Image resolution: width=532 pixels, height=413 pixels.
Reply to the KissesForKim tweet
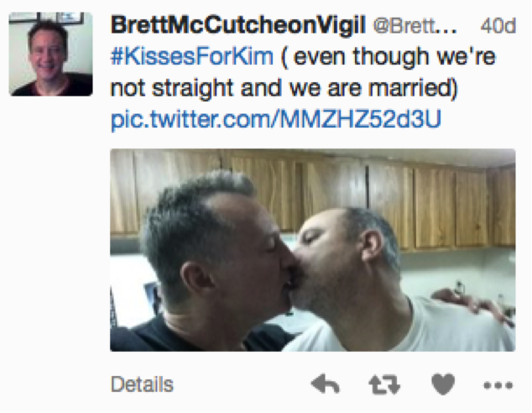coord(325,384)
